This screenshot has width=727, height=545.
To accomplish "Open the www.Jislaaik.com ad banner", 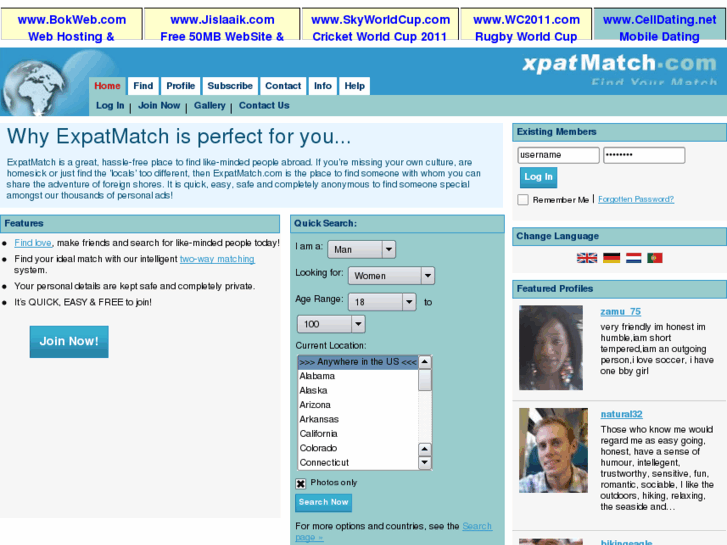I will pos(222,24).
